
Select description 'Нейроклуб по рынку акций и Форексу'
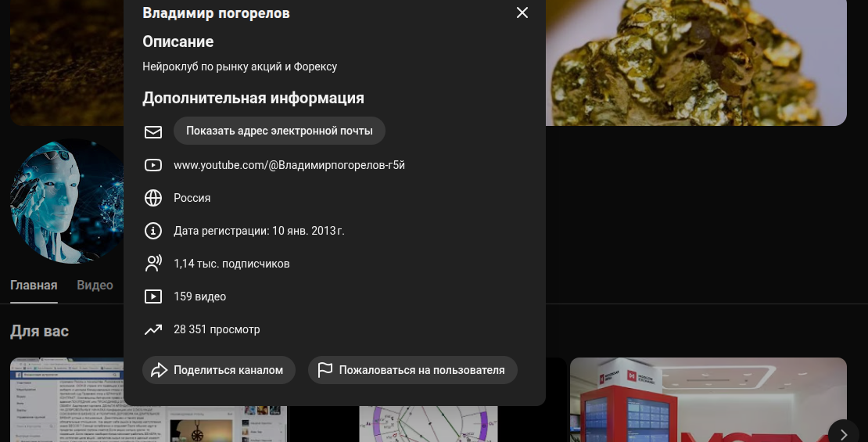tap(240, 66)
